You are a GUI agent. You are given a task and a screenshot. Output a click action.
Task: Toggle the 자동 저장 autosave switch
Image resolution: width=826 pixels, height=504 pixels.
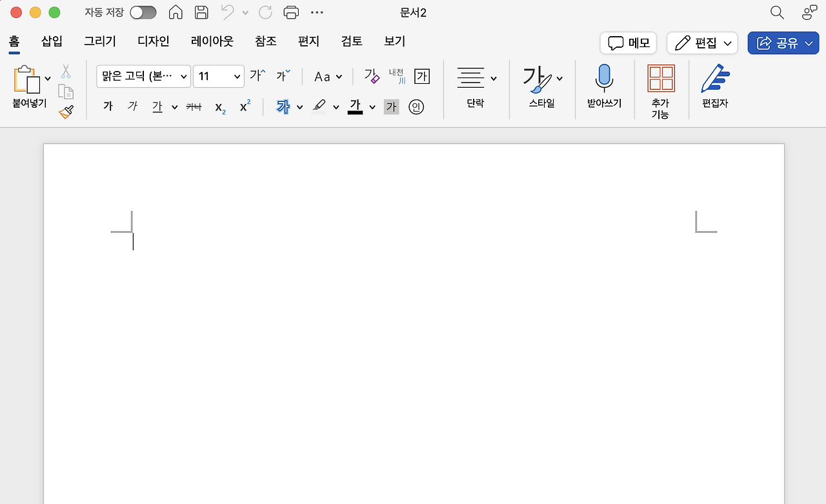[x=143, y=12]
